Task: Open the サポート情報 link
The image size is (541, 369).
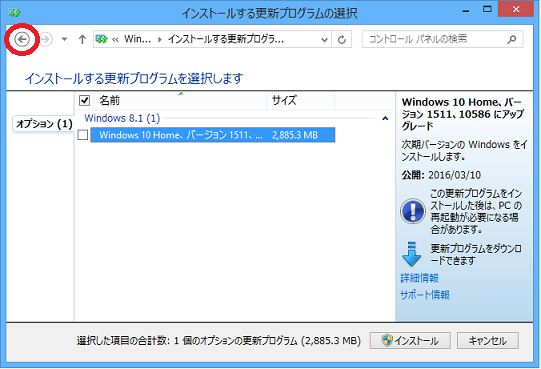Action: point(425,295)
